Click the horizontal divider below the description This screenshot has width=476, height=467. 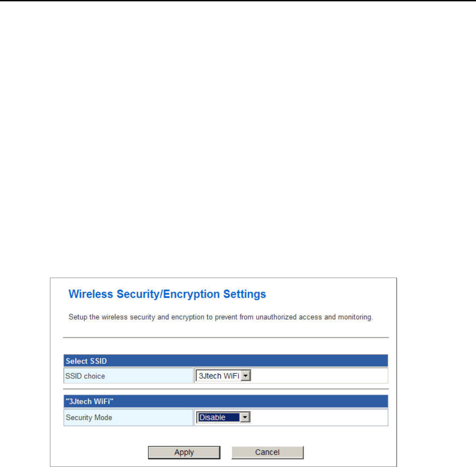[226, 337]
